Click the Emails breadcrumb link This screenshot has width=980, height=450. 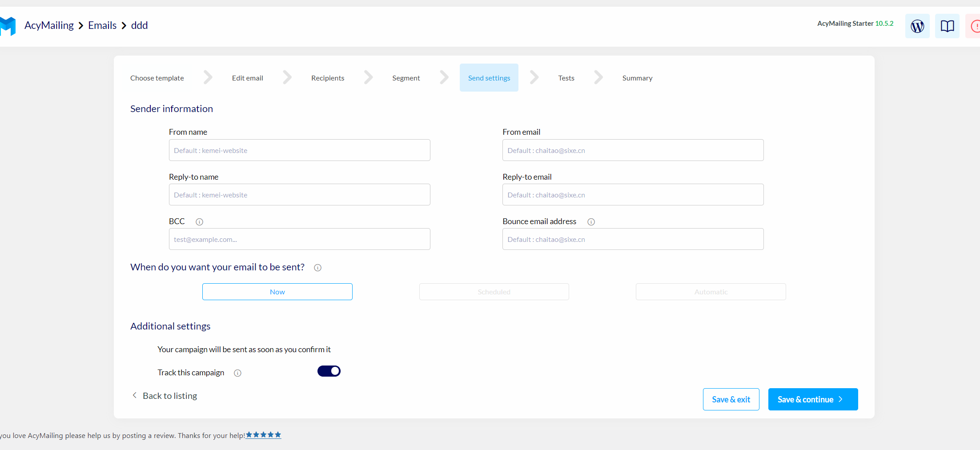102,25
